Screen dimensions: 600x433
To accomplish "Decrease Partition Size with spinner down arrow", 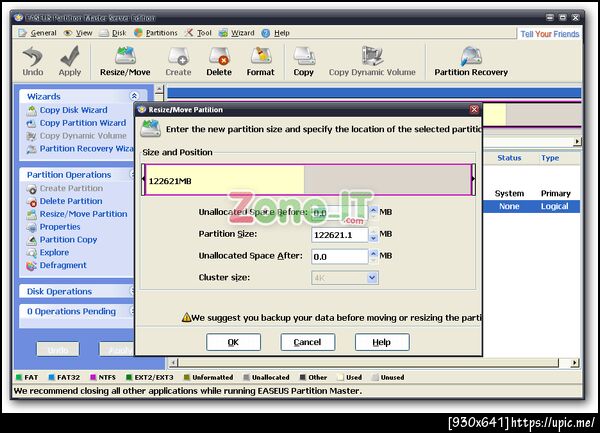I will tap(373, 238).
